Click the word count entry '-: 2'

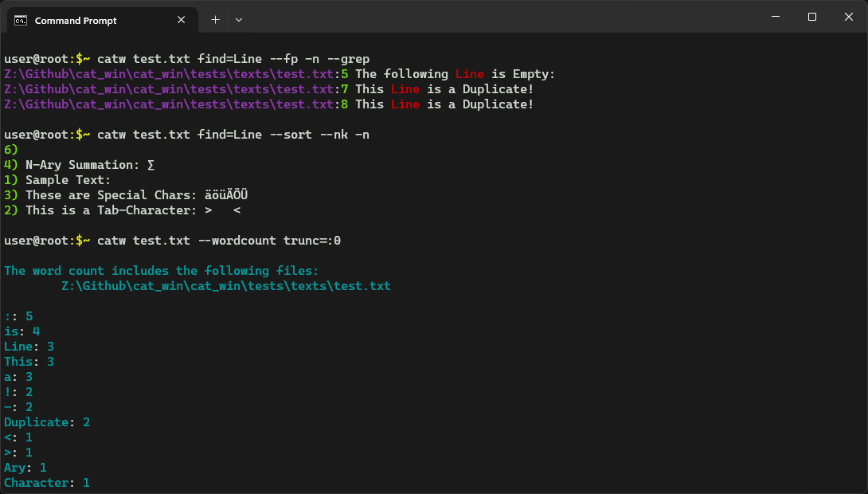(x=18, y=407)
